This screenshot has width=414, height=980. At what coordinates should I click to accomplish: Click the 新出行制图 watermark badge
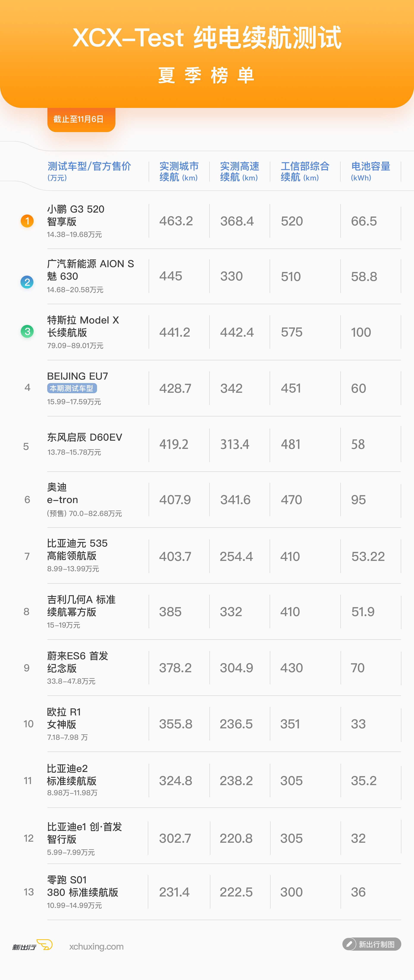(x=372, y=944)
